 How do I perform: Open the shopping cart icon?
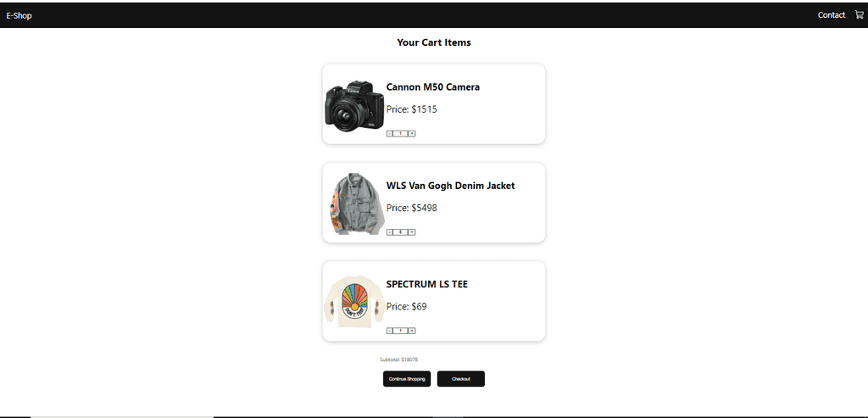click(x=860, y=15)
